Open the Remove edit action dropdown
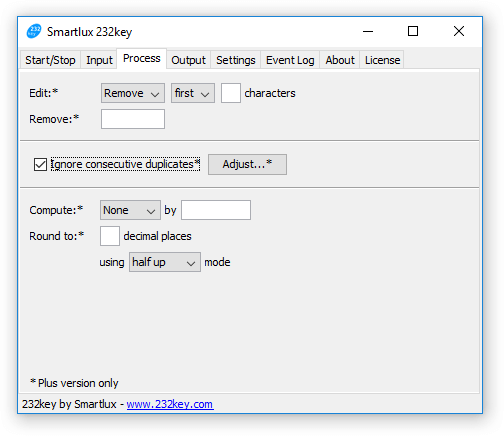The width and height of the screenshot is (504, 436). pos(133,93)
